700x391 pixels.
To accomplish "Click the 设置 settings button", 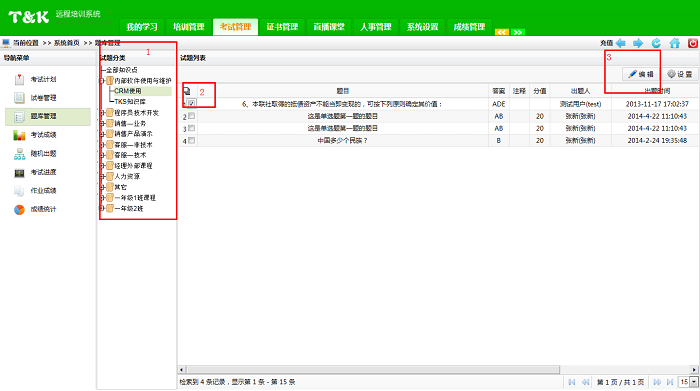I will click(679, 74).
